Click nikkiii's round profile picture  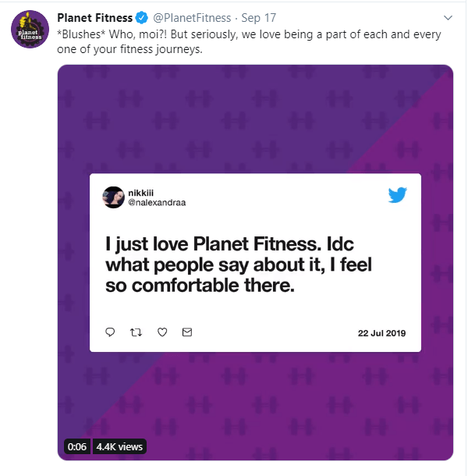pos(114,197)
